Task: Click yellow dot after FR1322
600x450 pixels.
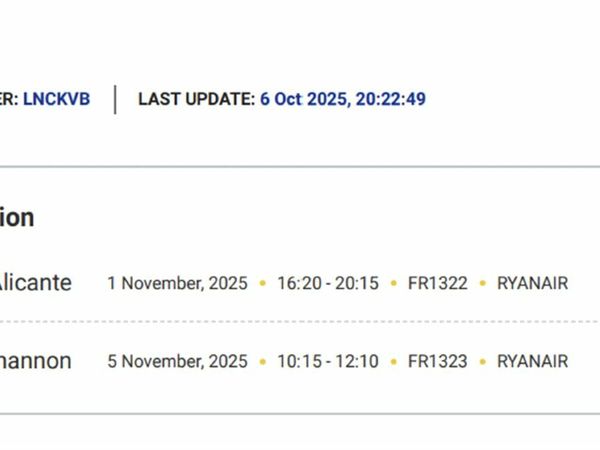Action: 482,284
